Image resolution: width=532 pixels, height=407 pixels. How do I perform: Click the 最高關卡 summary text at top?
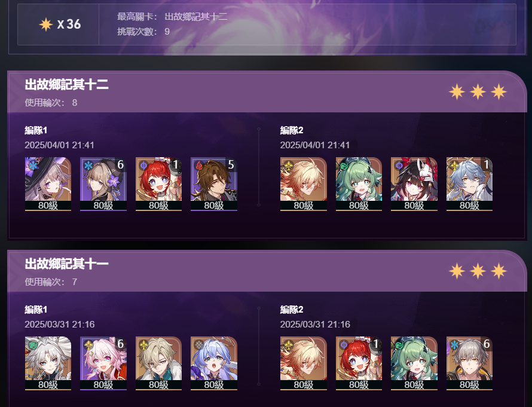(172, 17)
